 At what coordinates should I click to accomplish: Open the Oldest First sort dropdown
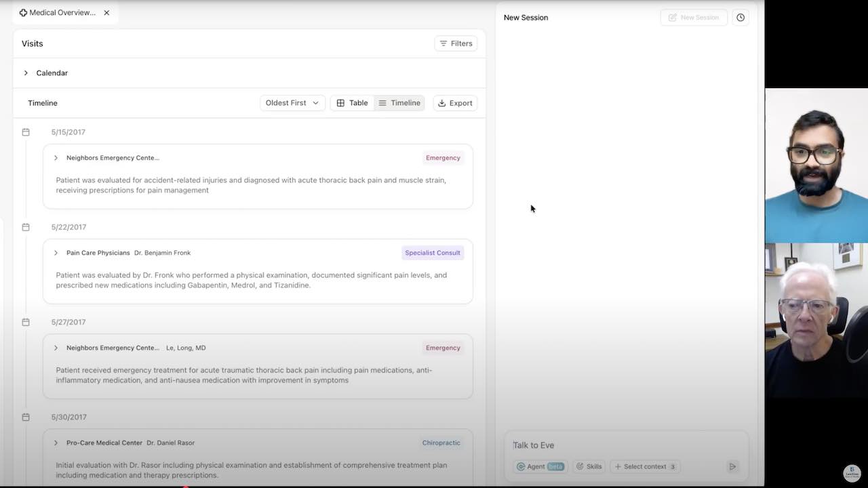coord(292,103)
